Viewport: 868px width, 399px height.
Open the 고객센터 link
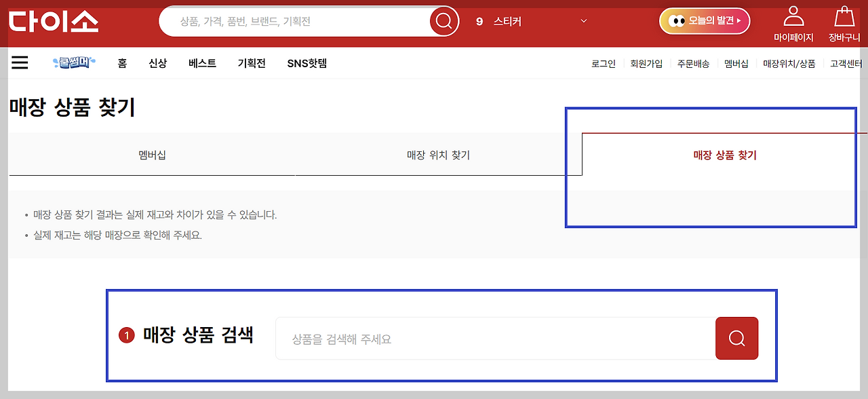pyautogui.click(x=846, y=64)
